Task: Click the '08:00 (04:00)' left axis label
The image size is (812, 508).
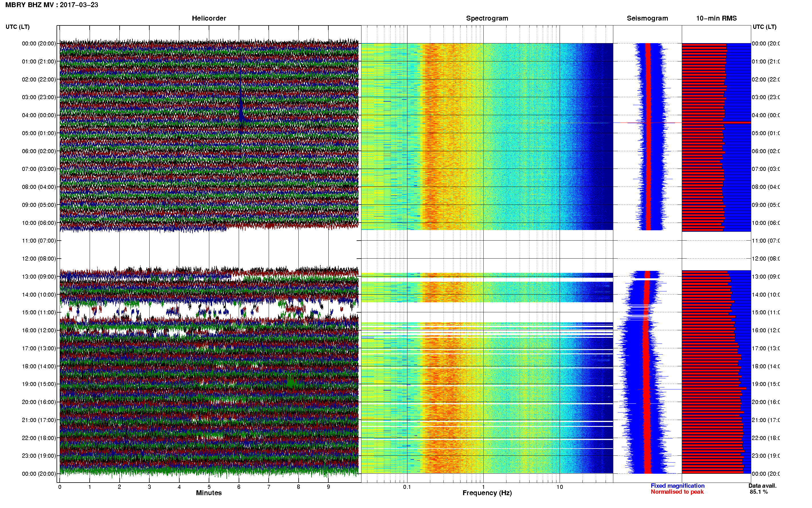Action: pos(39,187)
